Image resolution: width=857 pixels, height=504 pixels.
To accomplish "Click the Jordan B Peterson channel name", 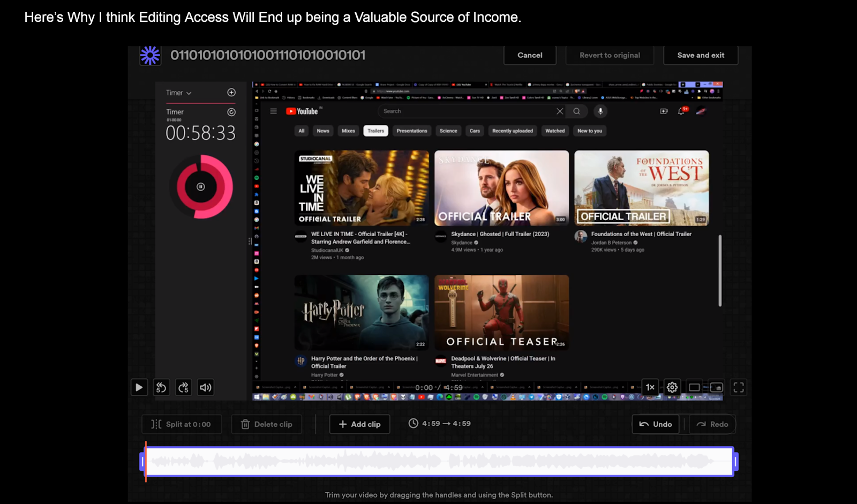I will (611, 243).
